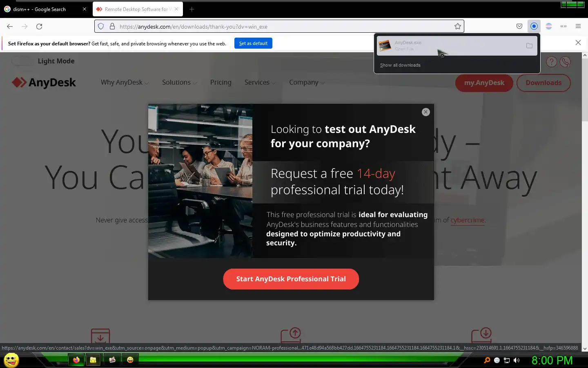Click the search magnifier tray icon
This screenshot has width=588, height=368.
pos(487,360)
